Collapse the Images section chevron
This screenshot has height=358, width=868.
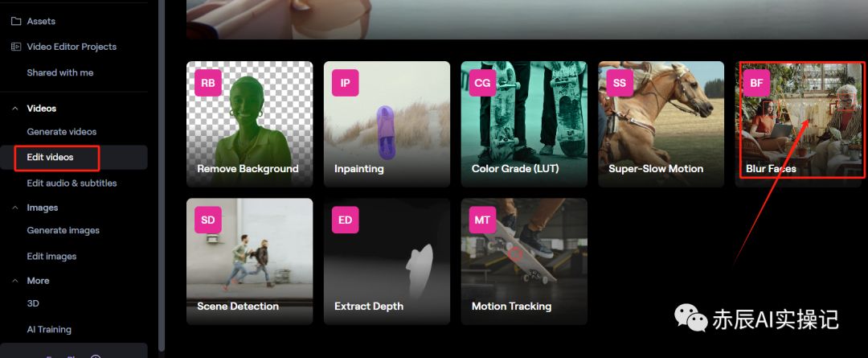(x=15, y=208)
